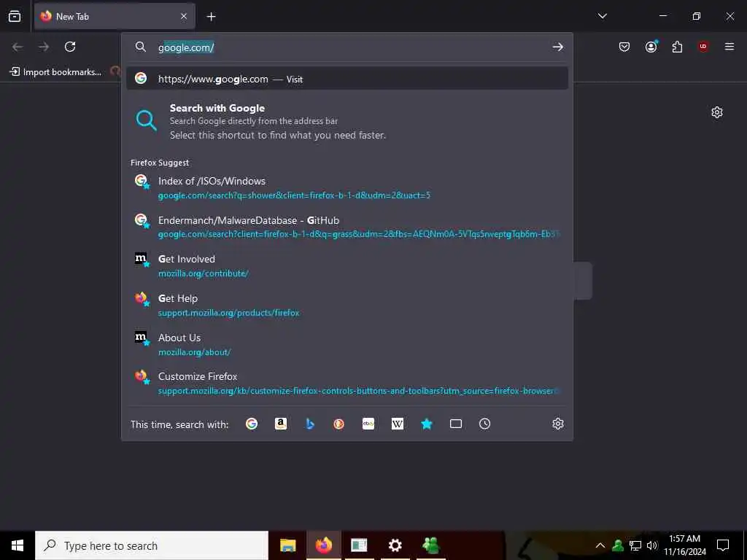This screenshot has height=560, width=747.
Task: Search open tabs using the tab icon
Action: coord(456,424)
